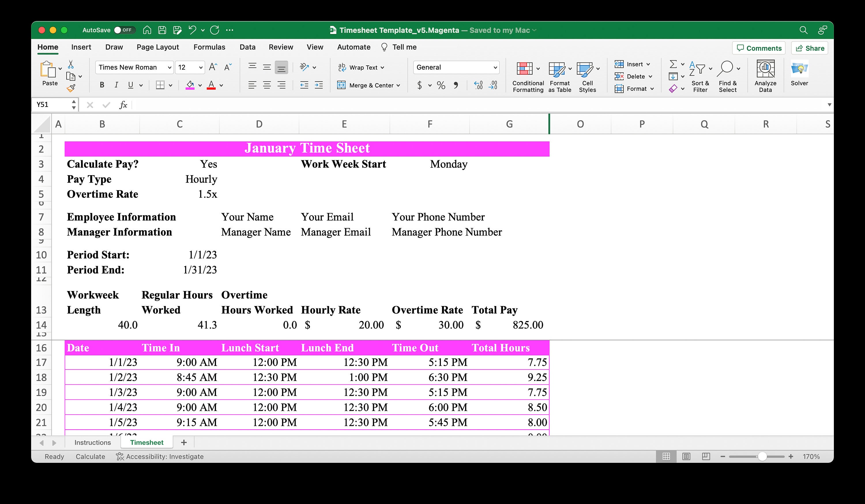Click the Share button
The width and height of the screenshot is (865, 504).
[809, 48]
